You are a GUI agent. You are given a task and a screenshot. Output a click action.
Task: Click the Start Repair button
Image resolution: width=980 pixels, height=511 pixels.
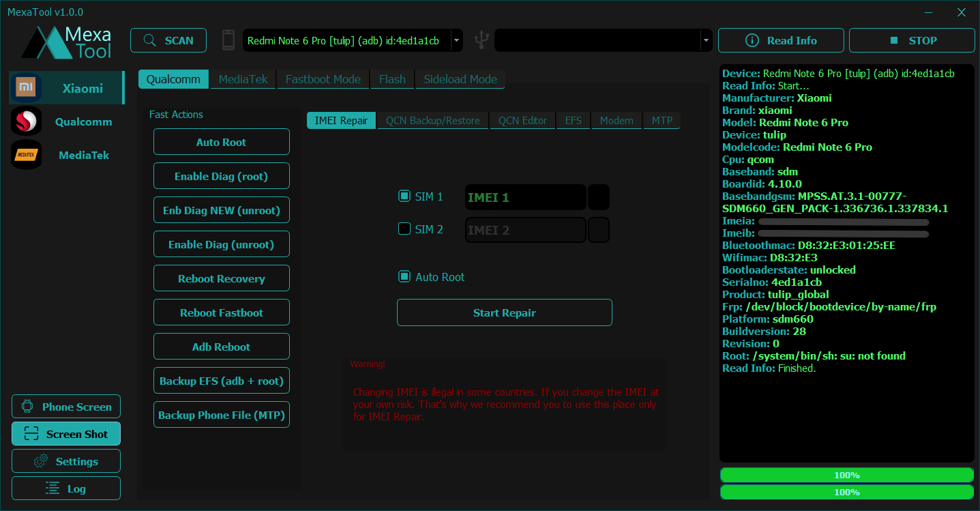coord(505,312)
